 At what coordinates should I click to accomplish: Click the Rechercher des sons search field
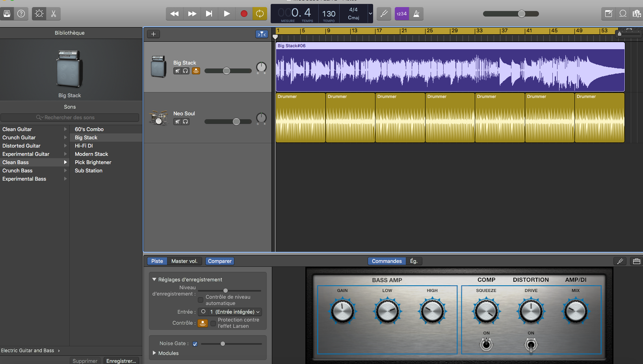click(70, 117)
